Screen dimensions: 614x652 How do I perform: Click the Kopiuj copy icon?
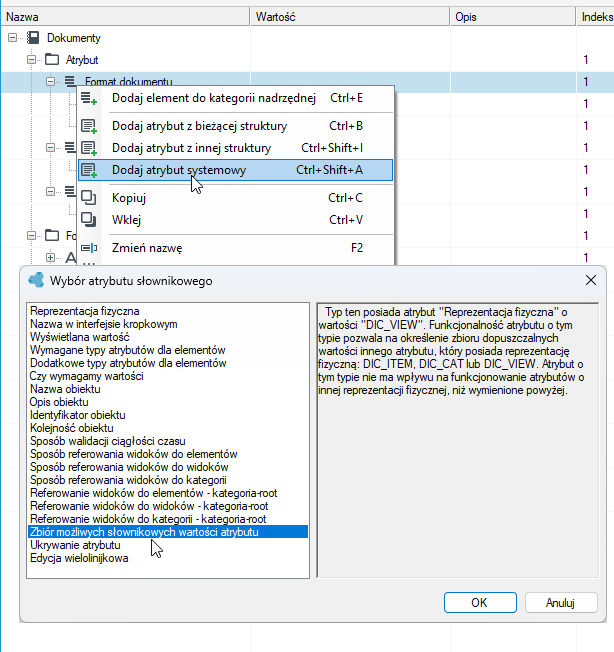tap(89, 198)
